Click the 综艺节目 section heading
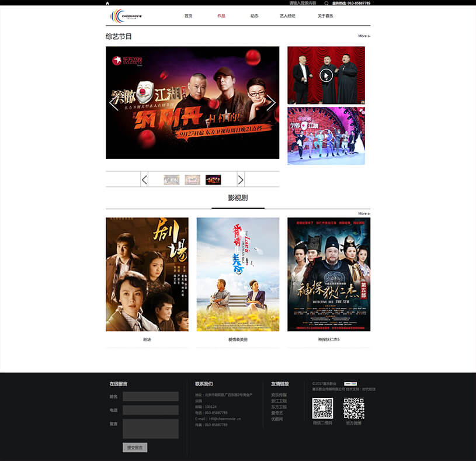The image size is (476, 461). pos(119,36)
